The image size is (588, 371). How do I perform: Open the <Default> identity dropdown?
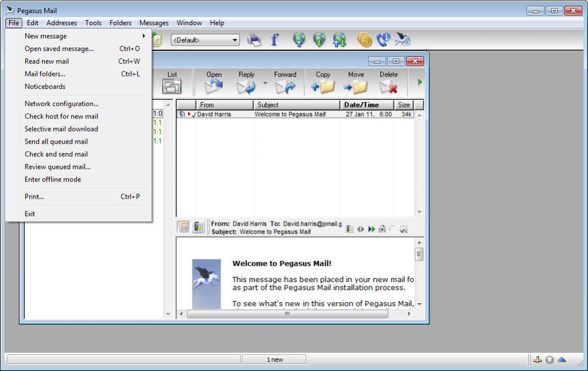tap(205, 40)
